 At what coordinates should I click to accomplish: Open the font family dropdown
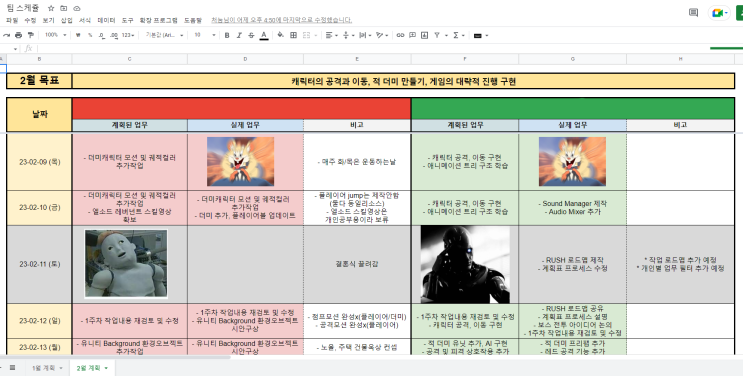click(x=164, y=35)
